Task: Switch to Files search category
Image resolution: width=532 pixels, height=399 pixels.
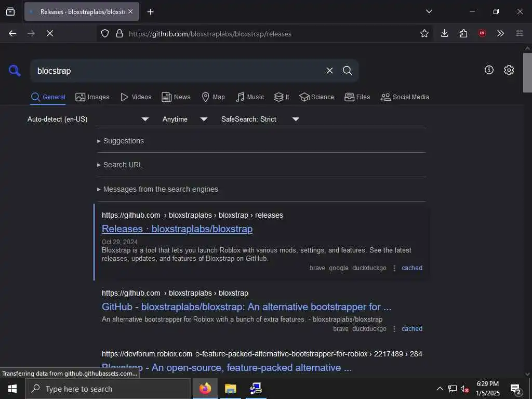Action: point(357,97)
